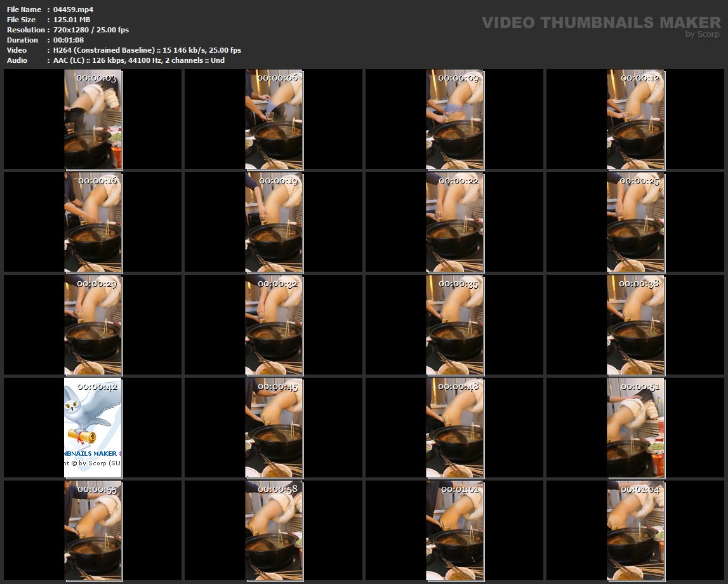Pick the thumbnail marked 00:00:09
The width and height of the screenshot is (728, 584).
[x=455, y=119]
